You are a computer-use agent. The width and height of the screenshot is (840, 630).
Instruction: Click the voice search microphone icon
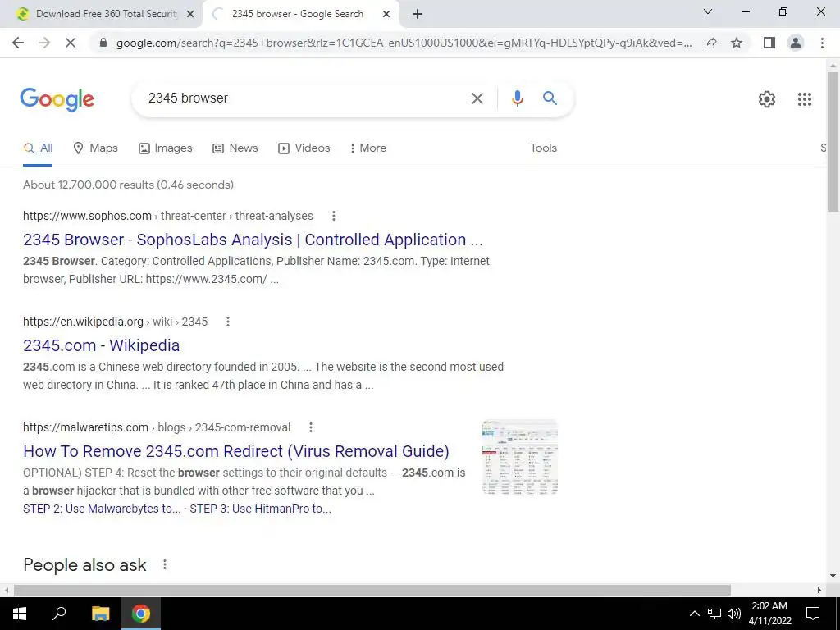(517, 98)
